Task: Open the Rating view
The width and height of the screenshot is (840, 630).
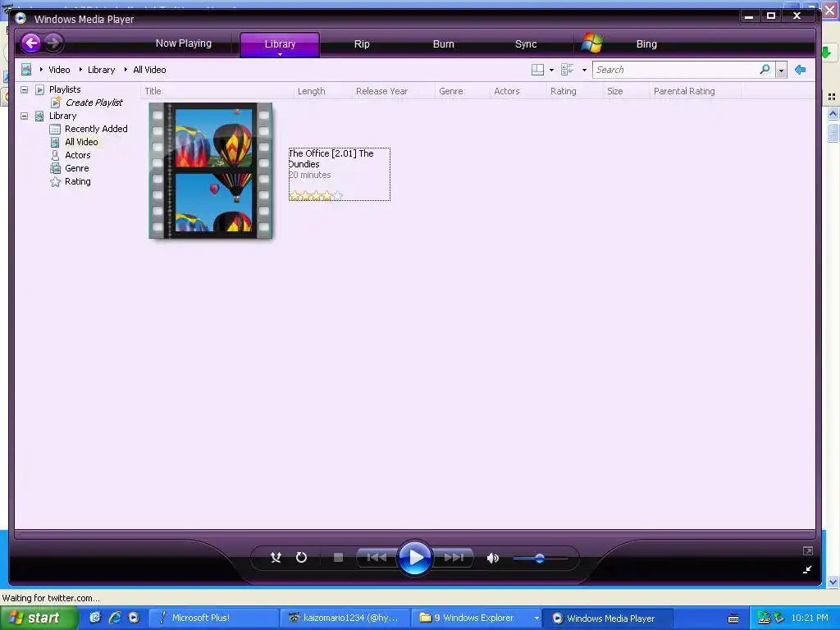Action: pos(78,181)
